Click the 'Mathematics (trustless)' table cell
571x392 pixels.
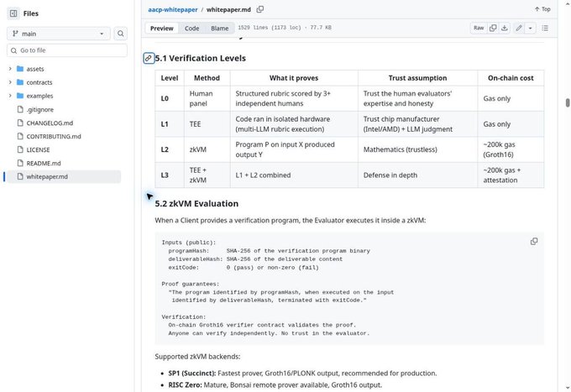[x=417, y=149]
